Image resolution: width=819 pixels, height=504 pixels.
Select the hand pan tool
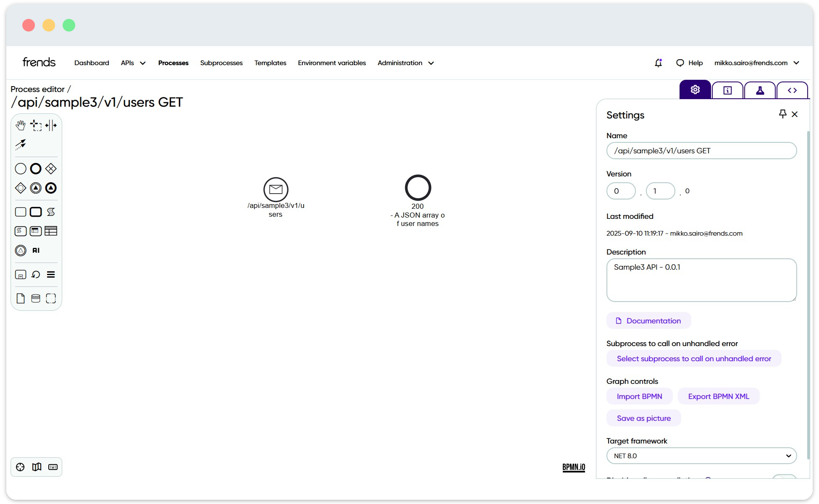(20, 125)
